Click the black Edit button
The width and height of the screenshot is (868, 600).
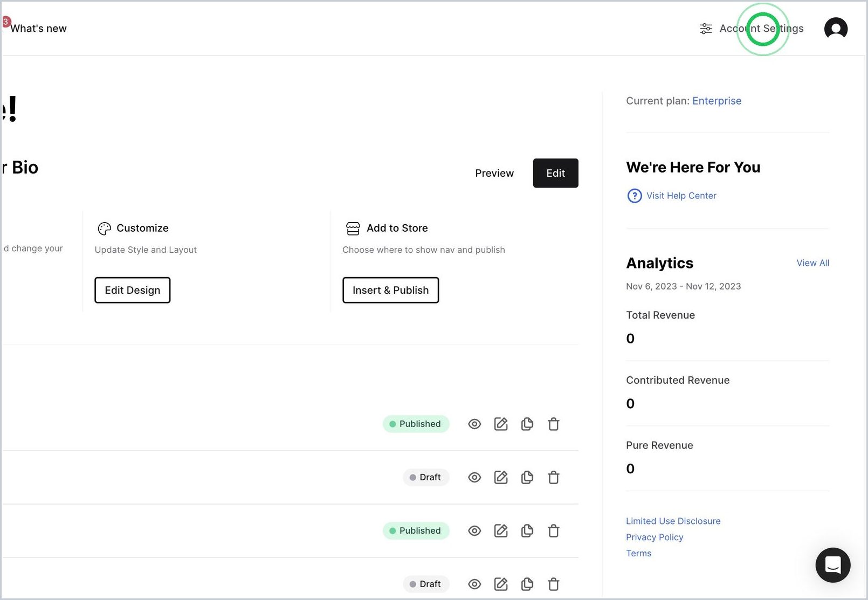(555, 174)
